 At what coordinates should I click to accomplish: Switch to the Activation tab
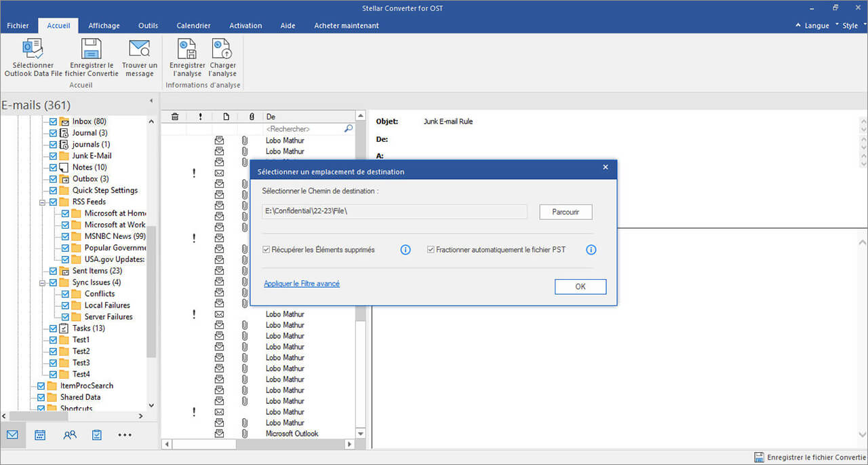pos(245,26)
